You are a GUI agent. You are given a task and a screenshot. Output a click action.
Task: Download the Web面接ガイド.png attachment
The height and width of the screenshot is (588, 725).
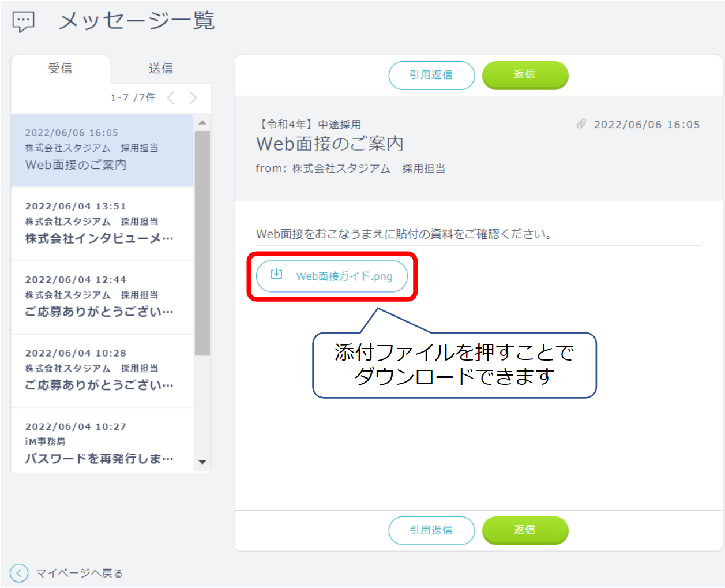(x=332, y=276)
